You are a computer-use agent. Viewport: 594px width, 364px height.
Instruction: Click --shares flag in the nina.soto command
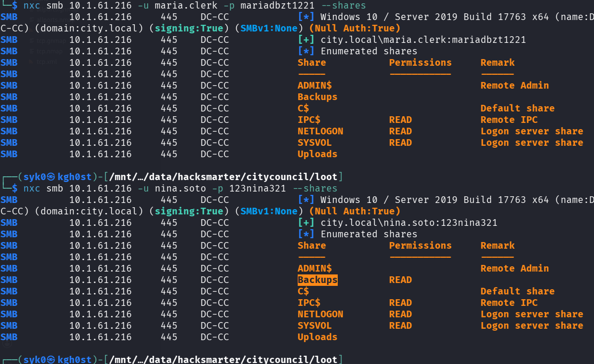(315, 188)
